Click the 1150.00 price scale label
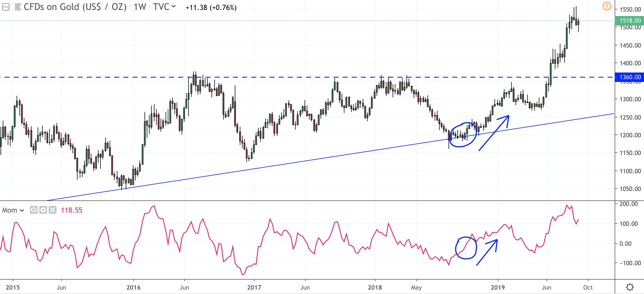The height and width of the screenshot is (294, 644). point(630,153)
